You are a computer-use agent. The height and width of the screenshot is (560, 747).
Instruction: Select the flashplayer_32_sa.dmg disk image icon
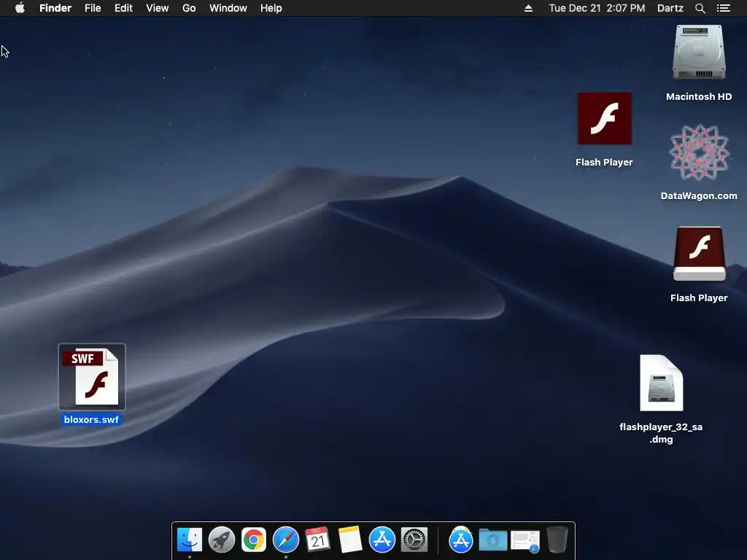(661, 383)
